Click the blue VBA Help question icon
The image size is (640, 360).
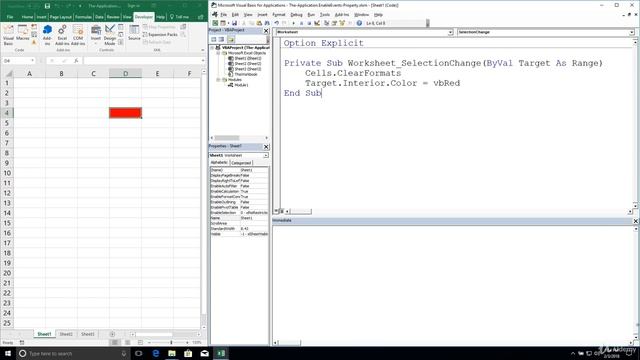(x=359, y=23)
